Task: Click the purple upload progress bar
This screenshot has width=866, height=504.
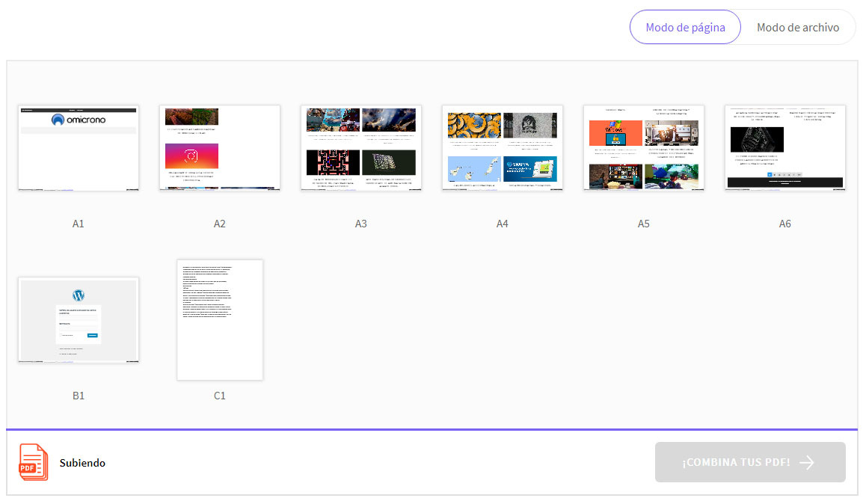Action: 432,430
